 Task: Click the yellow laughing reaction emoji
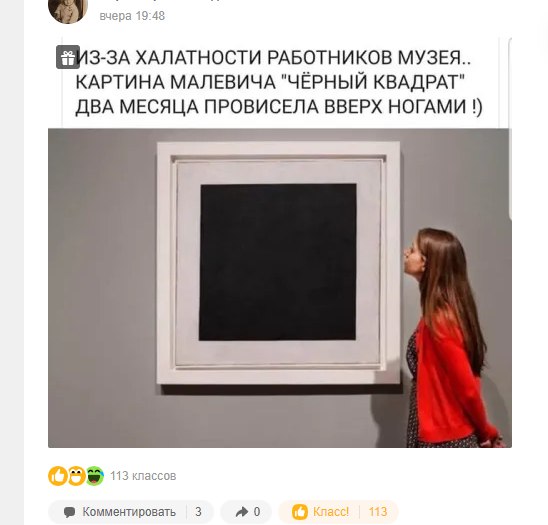(x=76, y=476)
